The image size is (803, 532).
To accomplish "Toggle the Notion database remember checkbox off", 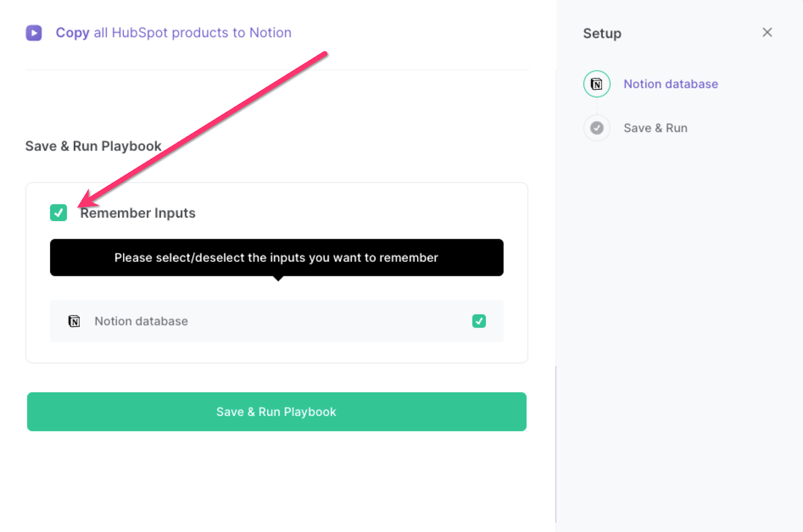I will [479, 321].
